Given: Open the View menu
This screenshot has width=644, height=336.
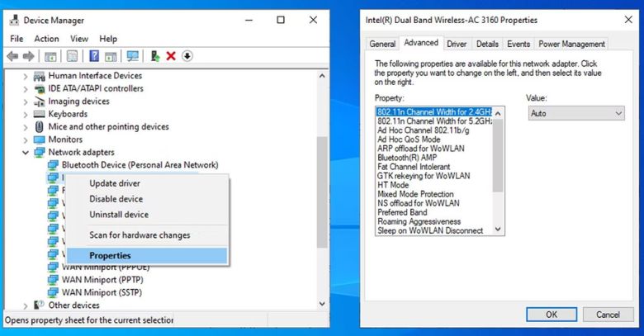Looking at the screenshot, I should 79,39.
